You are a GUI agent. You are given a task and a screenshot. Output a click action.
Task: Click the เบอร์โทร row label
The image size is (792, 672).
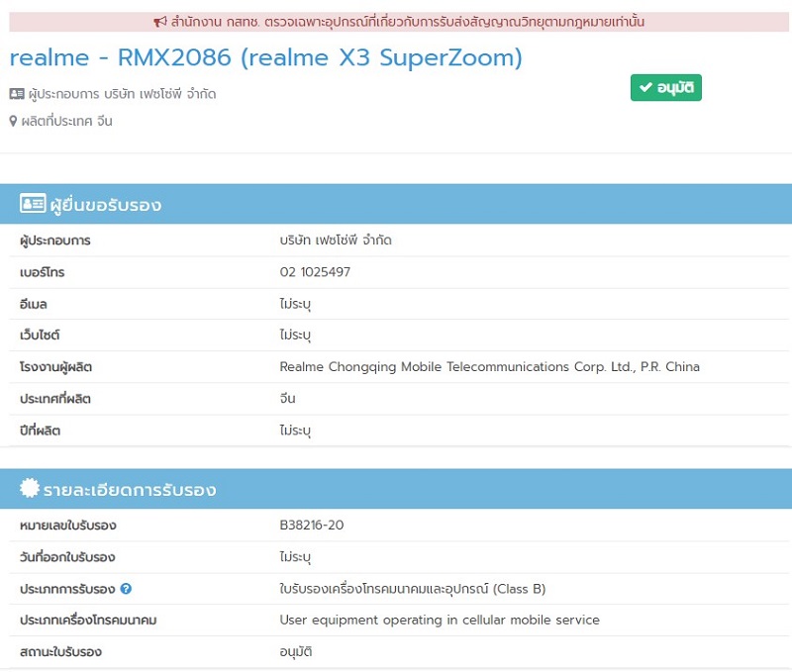(x=42, y=272)
